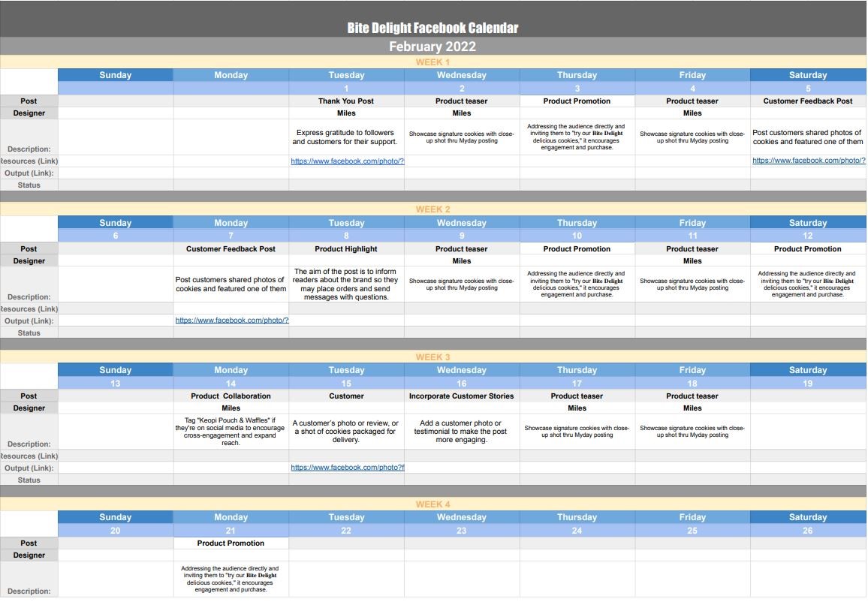Click the 'WEEK 2' section label
The height and width of the screenshot is (605, 868).
[x=432, y=209]
